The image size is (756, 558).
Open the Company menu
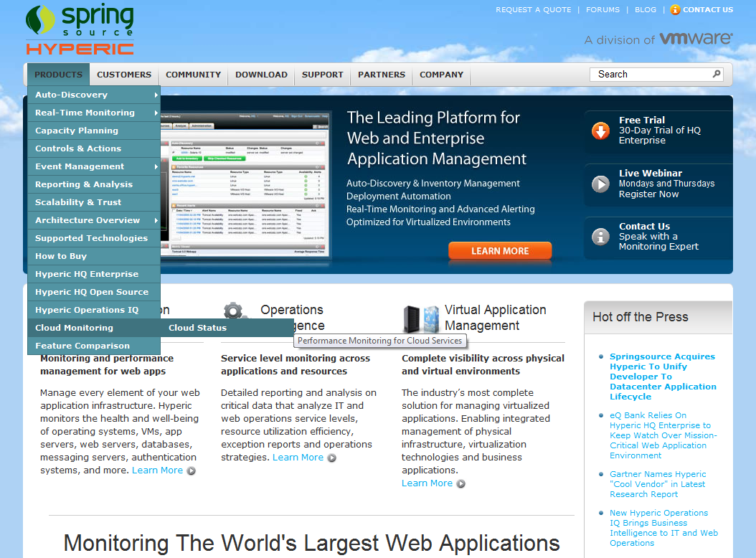click(441, 75)
